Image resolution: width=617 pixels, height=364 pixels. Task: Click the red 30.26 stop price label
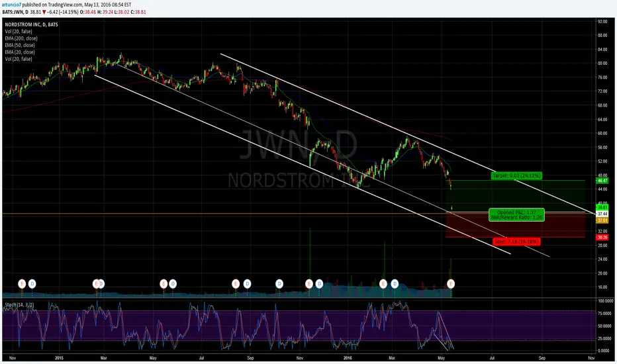[x=602, y=238]
